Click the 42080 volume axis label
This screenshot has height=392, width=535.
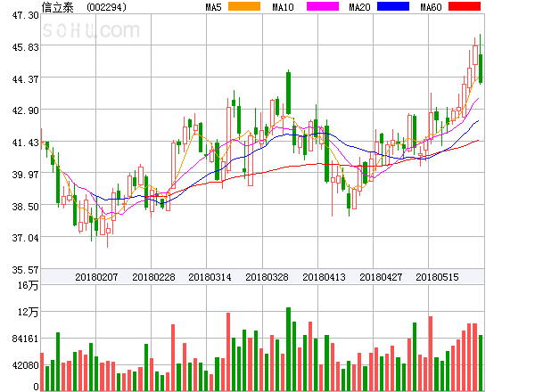coord(25,365)
